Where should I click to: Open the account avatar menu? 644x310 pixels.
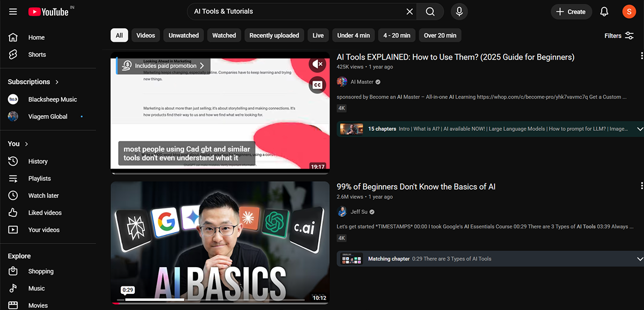point(629,11)
